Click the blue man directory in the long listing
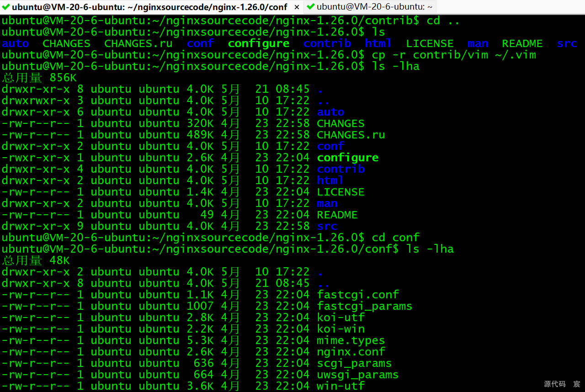Viewport: 585px width, 392px height. click(327, 203)
